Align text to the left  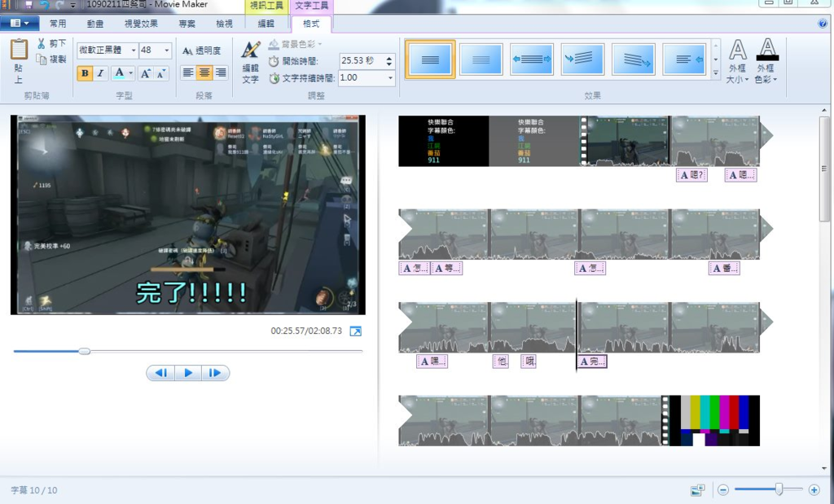click(188, 72)
